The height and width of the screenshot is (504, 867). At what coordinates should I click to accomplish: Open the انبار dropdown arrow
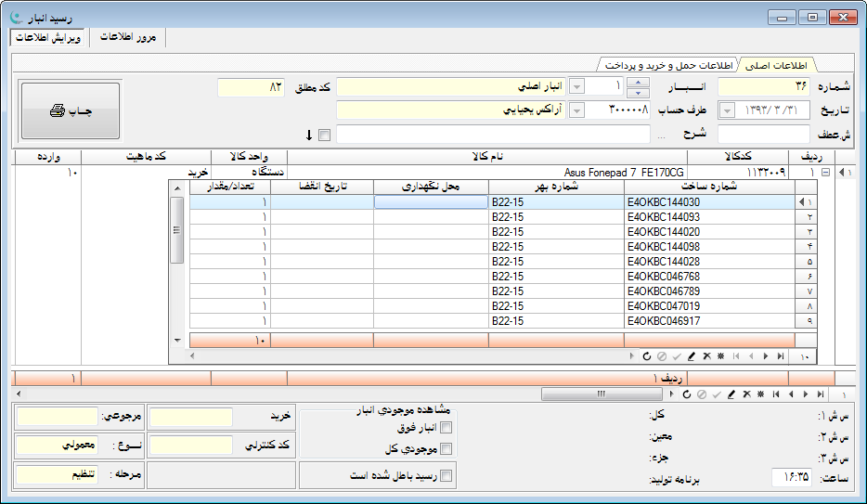[x=576, y=86]
